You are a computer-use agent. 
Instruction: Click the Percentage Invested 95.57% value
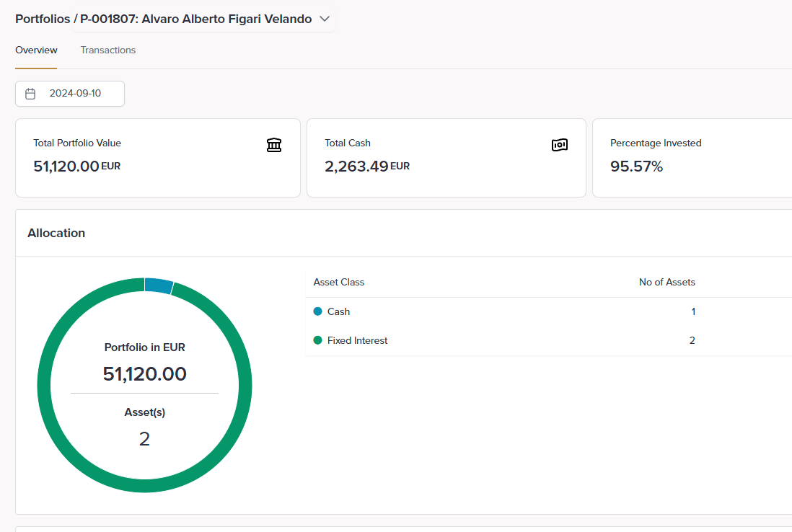pos(636,167)
